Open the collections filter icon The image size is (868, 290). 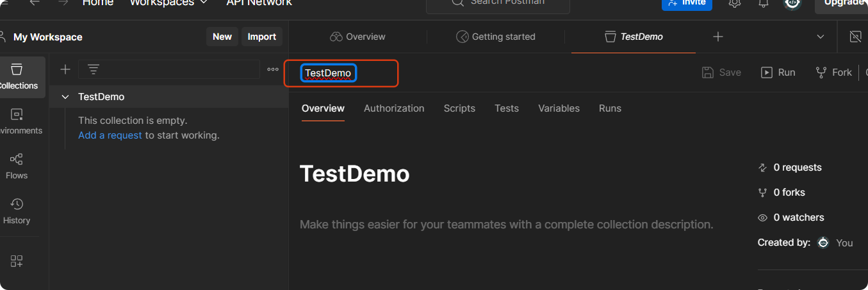point(94,69)
